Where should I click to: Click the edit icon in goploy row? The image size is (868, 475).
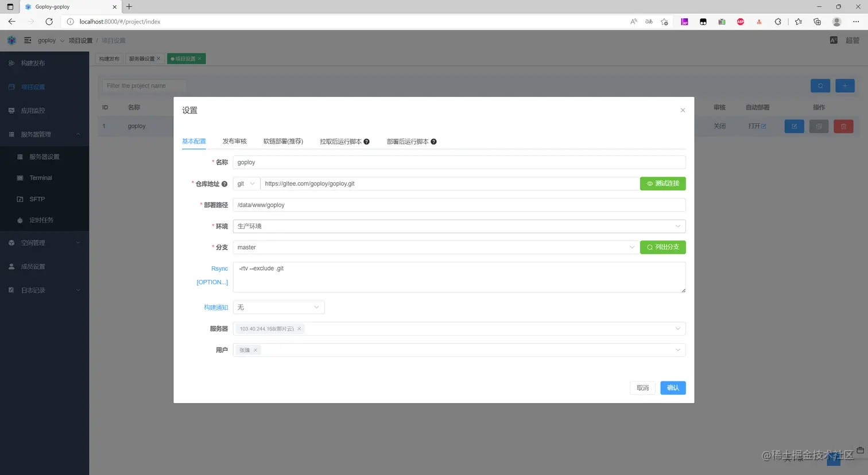pos(794,126)
